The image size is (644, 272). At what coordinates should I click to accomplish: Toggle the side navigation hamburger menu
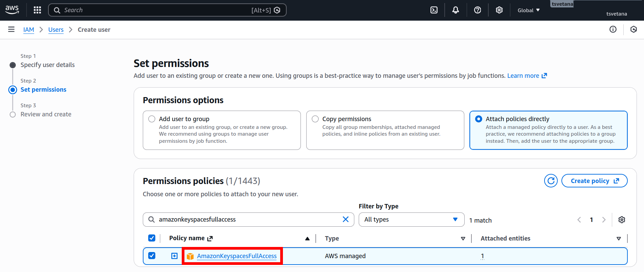click(x=11, y=29)
